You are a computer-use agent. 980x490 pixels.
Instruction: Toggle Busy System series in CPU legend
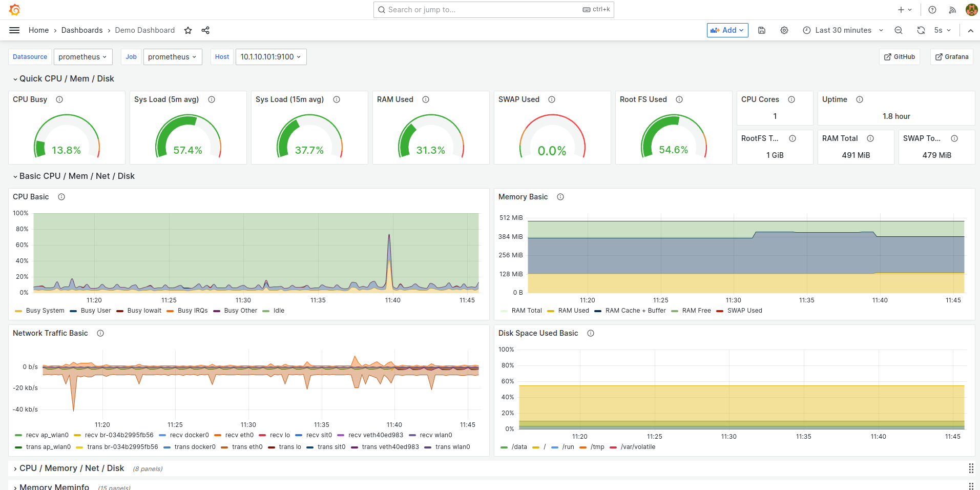point(45,311)
